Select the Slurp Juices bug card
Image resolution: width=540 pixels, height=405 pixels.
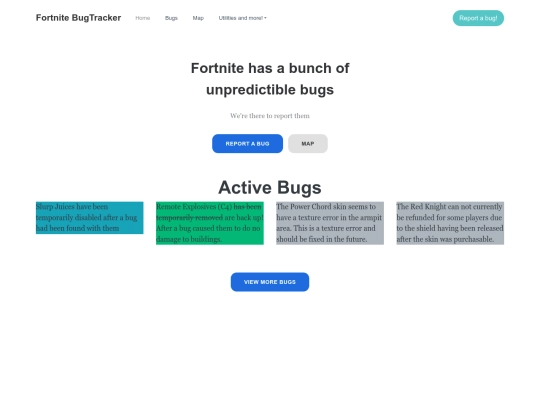tap(90, 218)
